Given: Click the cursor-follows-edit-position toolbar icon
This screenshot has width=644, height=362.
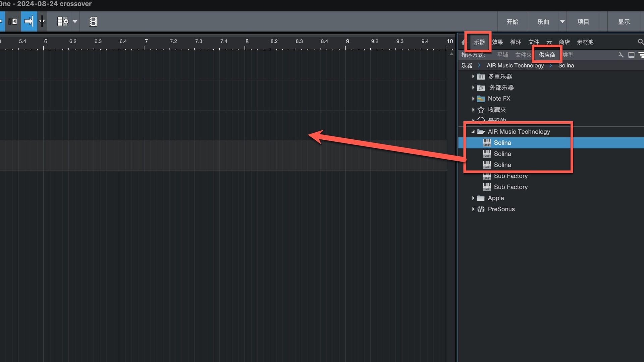Looking at the screenshot, I should tap(13, 21).
